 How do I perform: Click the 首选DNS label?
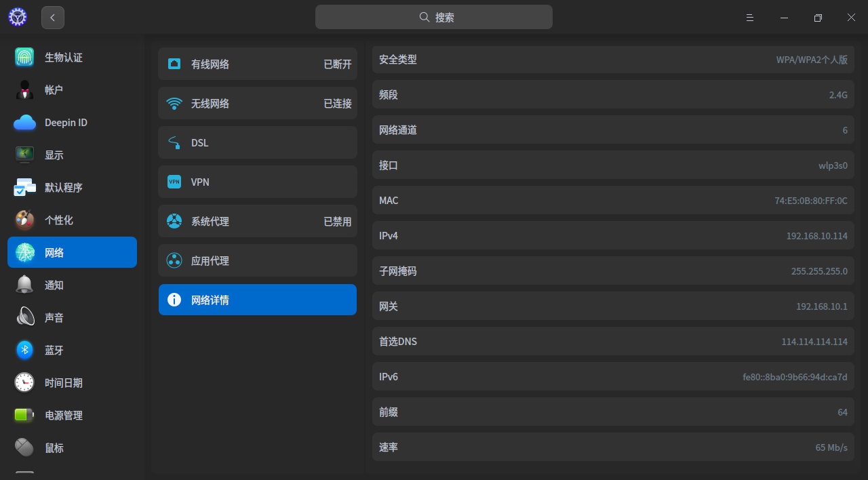click(398, 342)
